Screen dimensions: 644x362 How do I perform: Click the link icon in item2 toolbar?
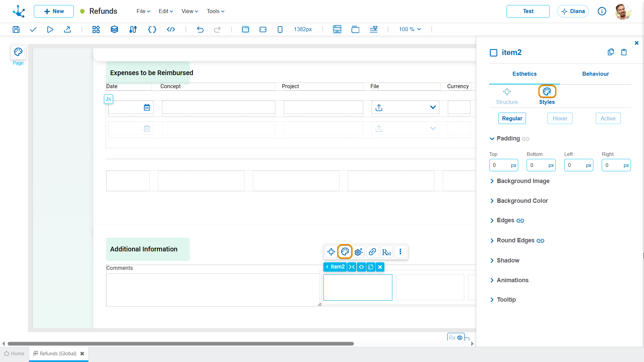pos(372,252)
